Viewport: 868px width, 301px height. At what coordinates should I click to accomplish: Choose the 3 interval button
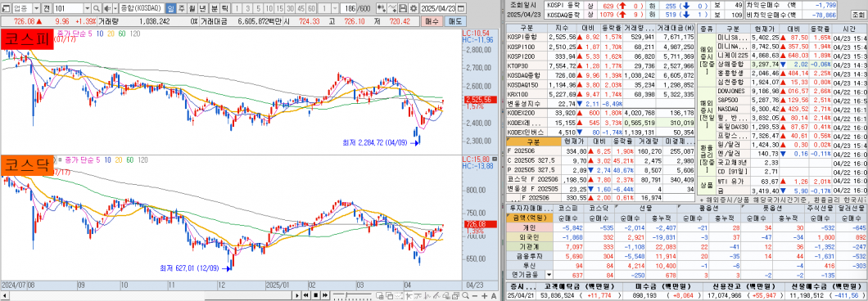247,8
